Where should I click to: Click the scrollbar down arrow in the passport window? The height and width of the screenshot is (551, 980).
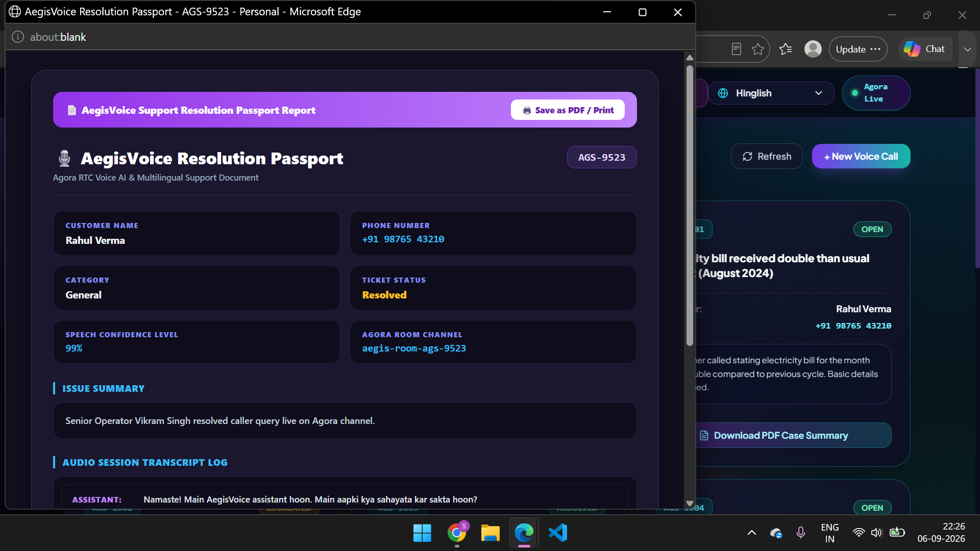click(690, 503)
